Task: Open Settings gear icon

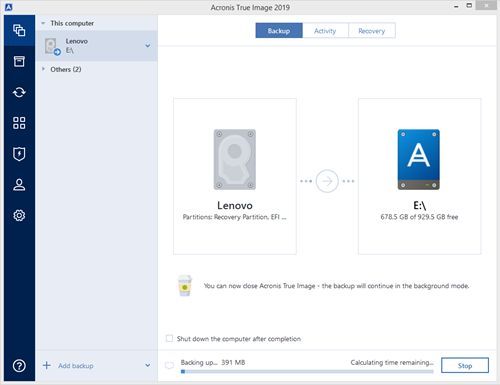Action: coord(19,215)
